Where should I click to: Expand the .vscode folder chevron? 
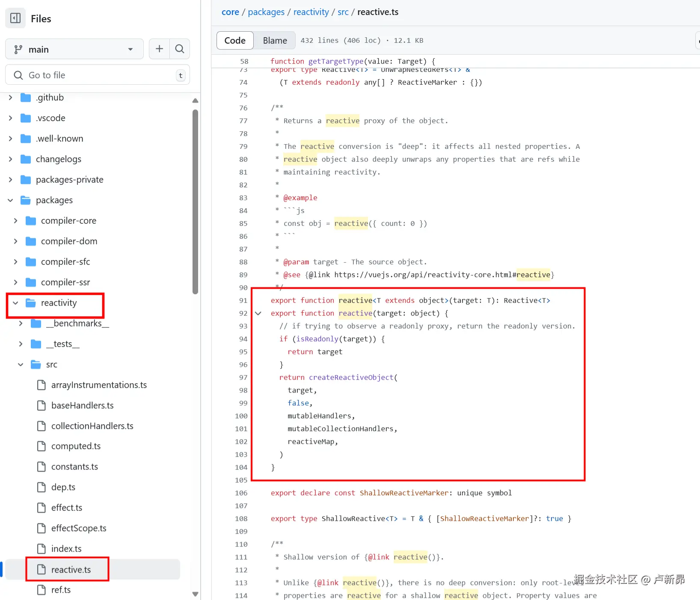(11, 118)
